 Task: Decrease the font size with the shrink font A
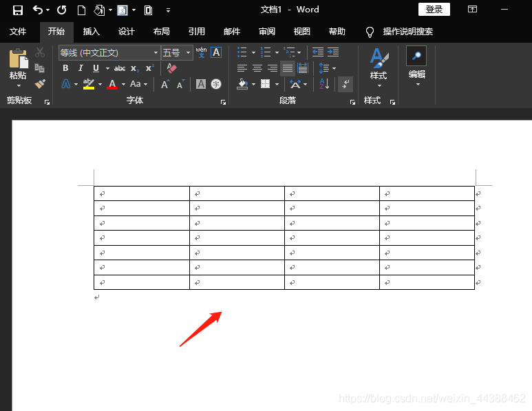click(180, 84)
